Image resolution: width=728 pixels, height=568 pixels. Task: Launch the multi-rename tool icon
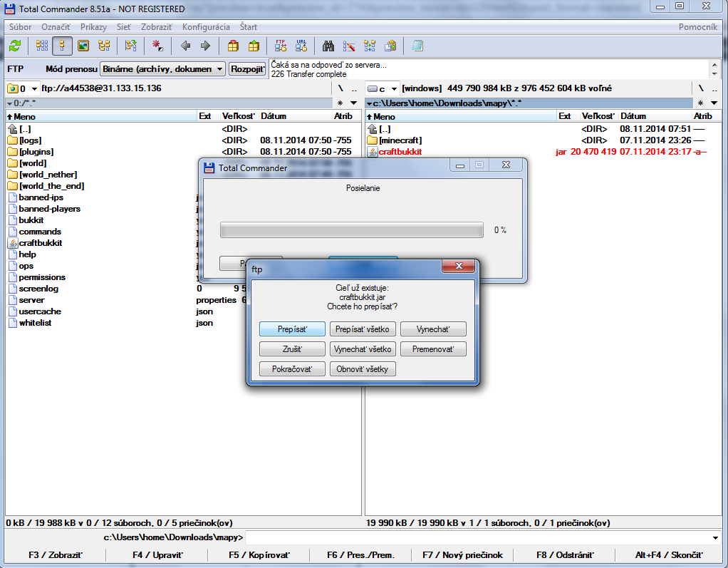click(348, 46)
